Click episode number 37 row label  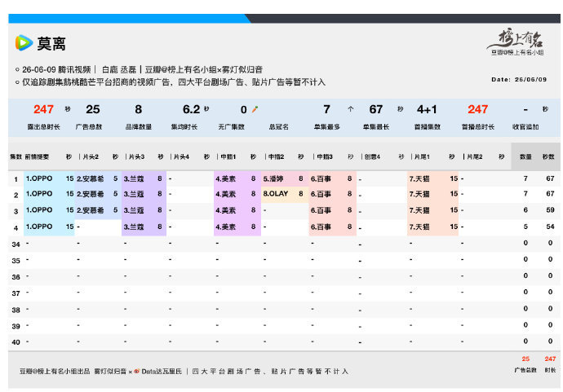[x=16, y=293]
